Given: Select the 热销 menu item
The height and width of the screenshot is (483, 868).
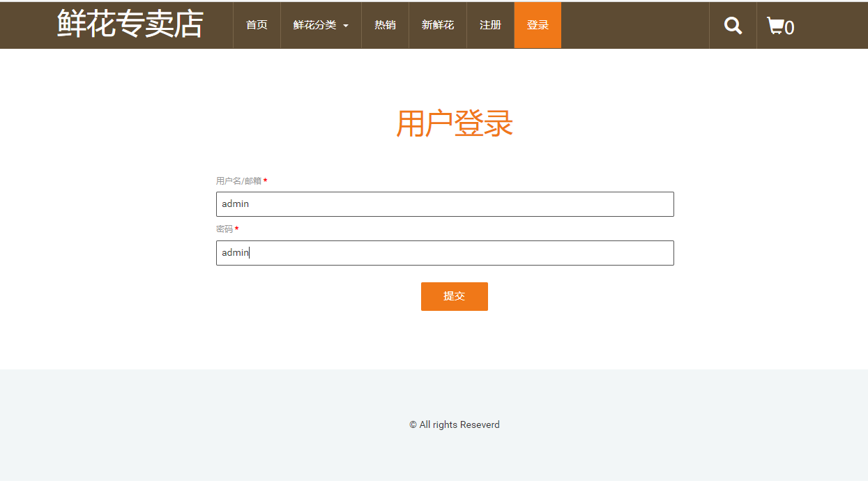Looking at the screenshot, I should [x=385, y=24].
